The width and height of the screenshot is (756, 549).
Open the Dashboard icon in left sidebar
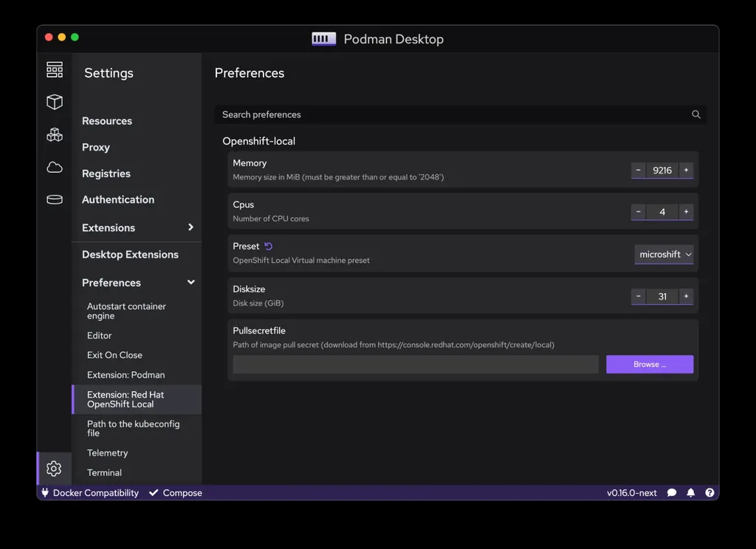coord(55,70)
